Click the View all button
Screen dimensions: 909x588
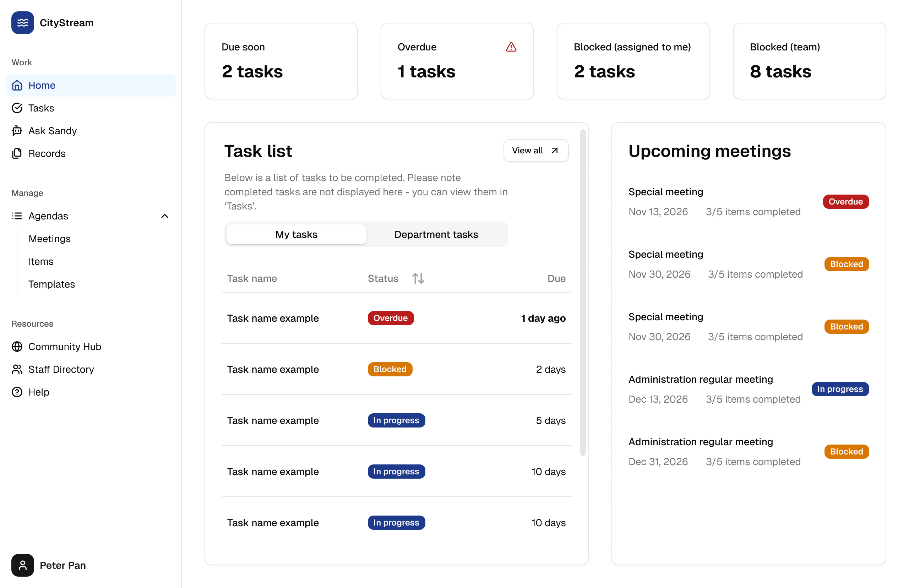535,151
